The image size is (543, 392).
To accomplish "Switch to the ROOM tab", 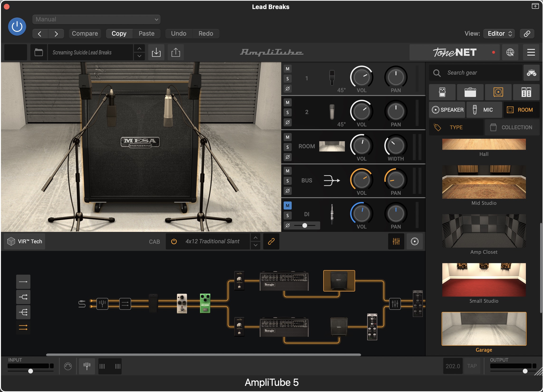I will point(521,110).
